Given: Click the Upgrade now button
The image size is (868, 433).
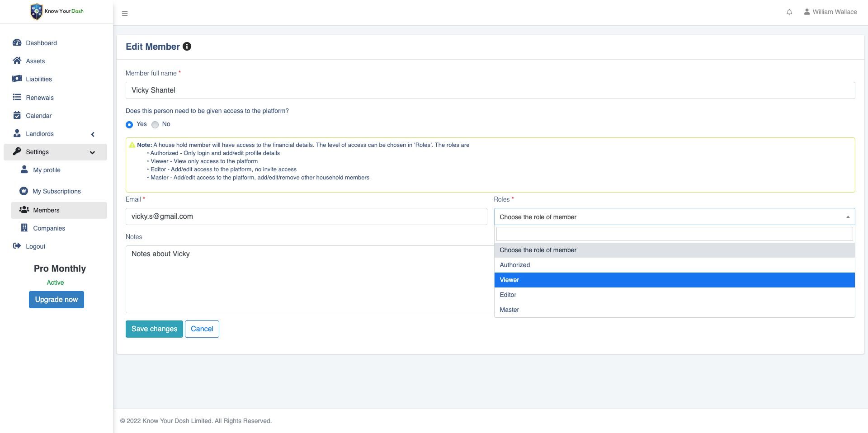Looking at the screenshot, I should coord(57,300).
